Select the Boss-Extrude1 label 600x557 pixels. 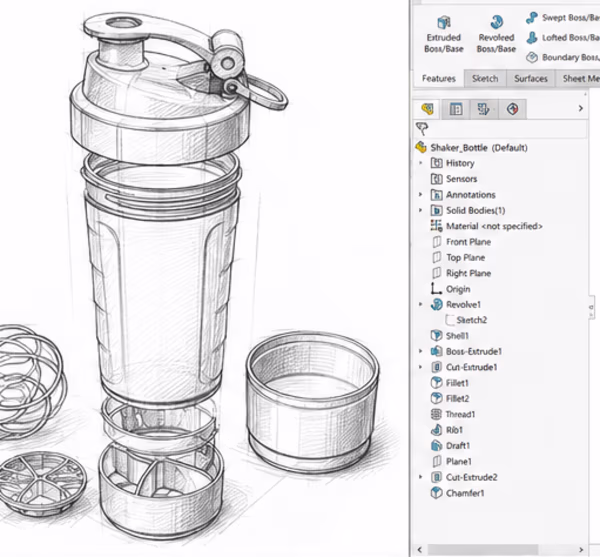[474, 351]
